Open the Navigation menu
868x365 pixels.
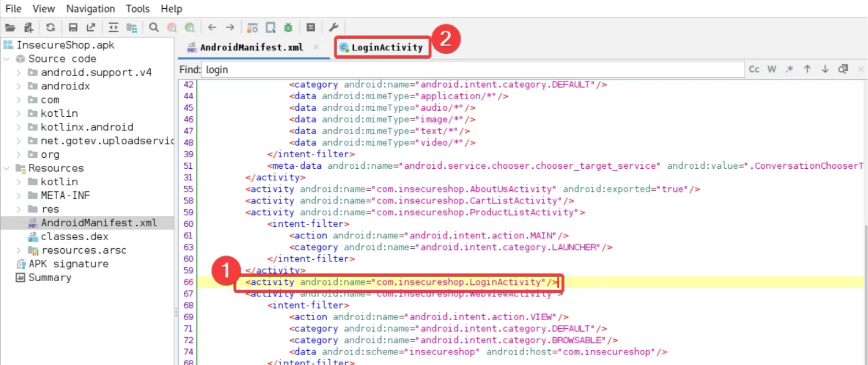point(90,9)
